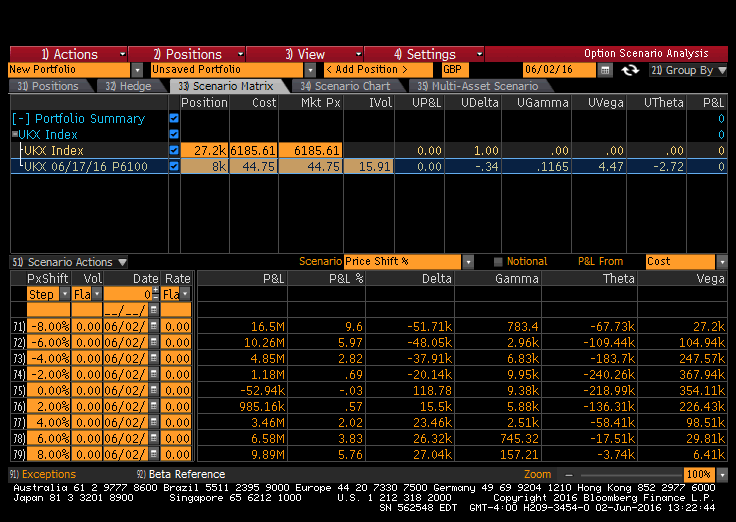This screenshot has width=736, height=522.
Task: Open calendar icon in the blank date row
Action: (x=153, y=310)
